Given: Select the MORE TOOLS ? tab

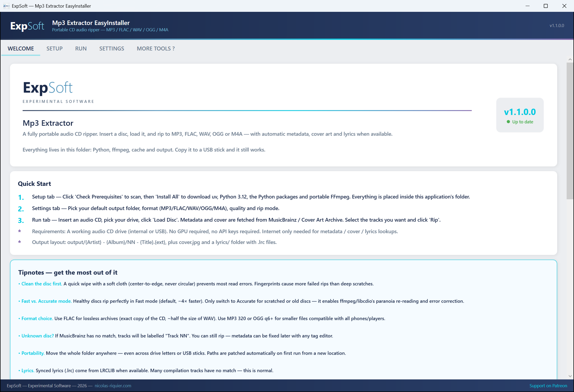Looking at the screenshot, I should (x=156, y=49).
